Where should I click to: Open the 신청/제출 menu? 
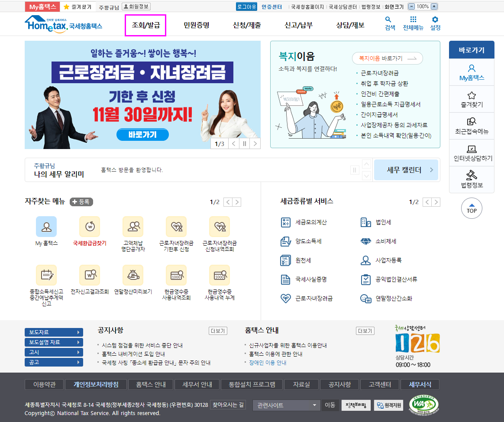click(247, 25)
